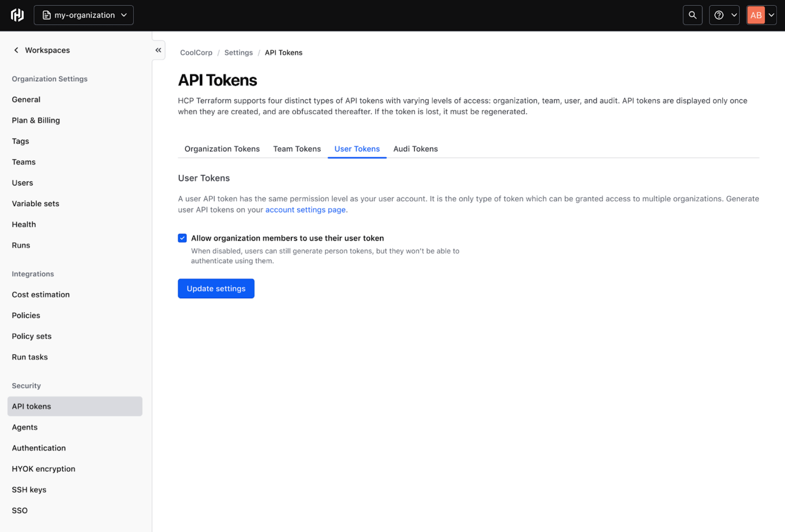The height and width of the screenshot is (532, 785).
Task: Click the CoolCorp breadcrumb link
Action: tap(196, 52)
